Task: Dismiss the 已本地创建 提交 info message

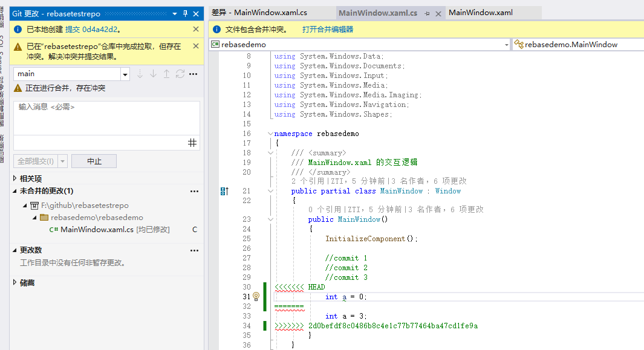Action: click(196, 29)
